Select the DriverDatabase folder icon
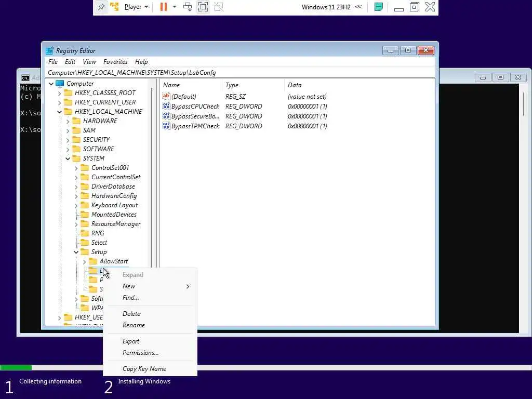The width and height of the screenshot is (532, 399). (85, 187)
